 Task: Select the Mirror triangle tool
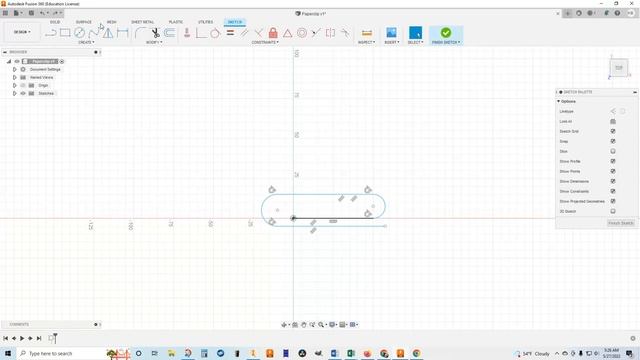[x=108, y=33]
